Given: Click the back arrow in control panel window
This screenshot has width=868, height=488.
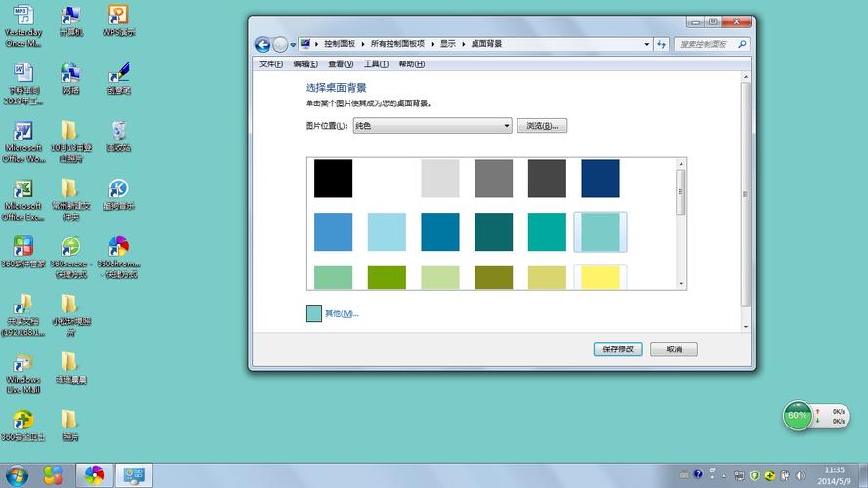Looking at the screenshot, I should point(263,44).
